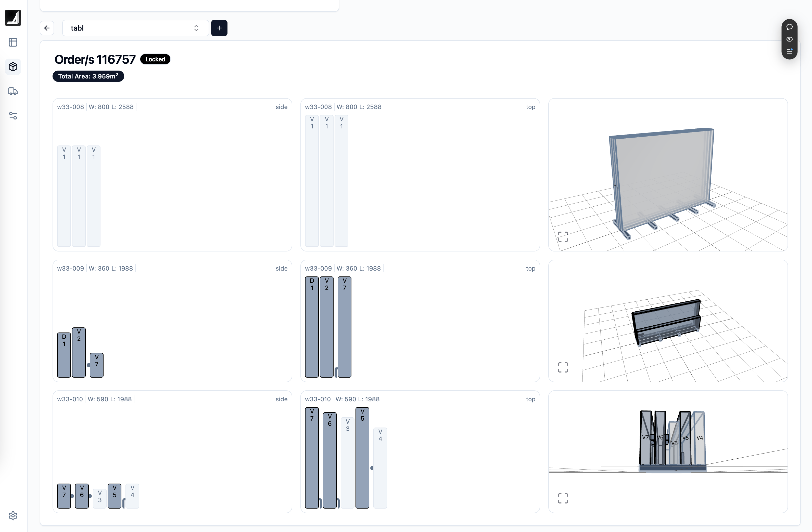Click 'top' label on w33-010 card
Image resolution: width=812 pixels, height=532 pixels.
click(x=530, y=399)
